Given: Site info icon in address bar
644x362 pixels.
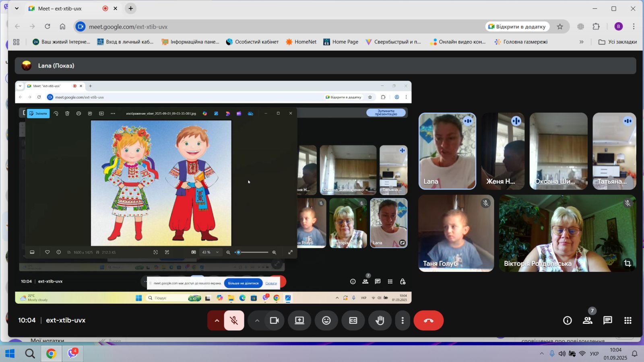Looking at the screenshot, I should tap(80, 27).
